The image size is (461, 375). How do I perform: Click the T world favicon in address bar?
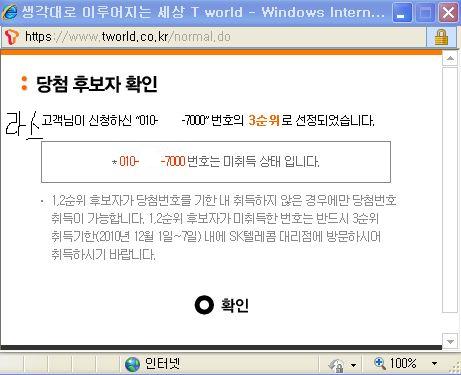point(11,37)
